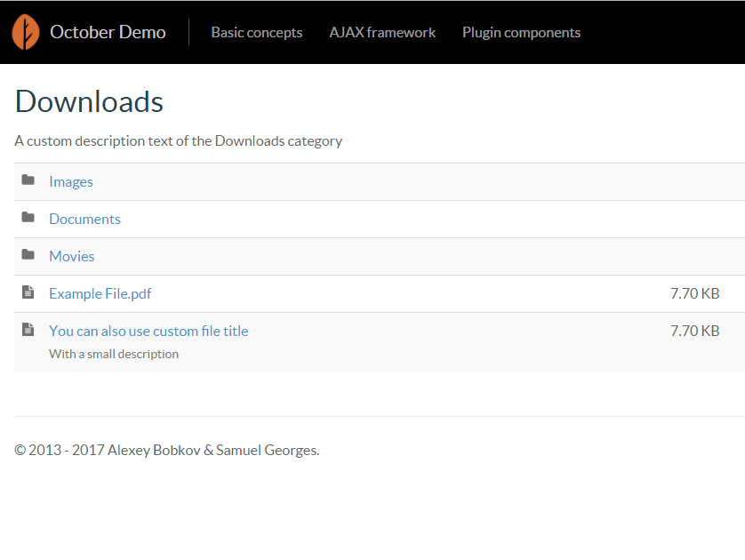745x560 pixels.
Task: Click the orange October leaf logo
Action: 26,32
